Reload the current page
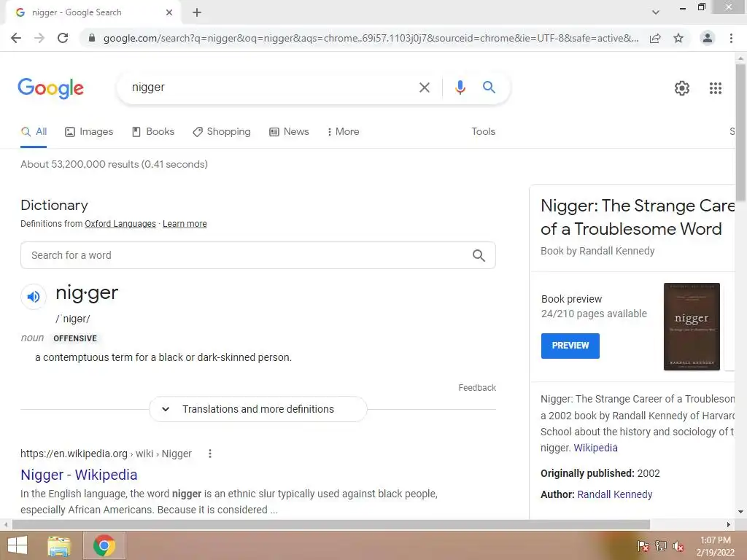747x560 pixels. coord(63,38)
